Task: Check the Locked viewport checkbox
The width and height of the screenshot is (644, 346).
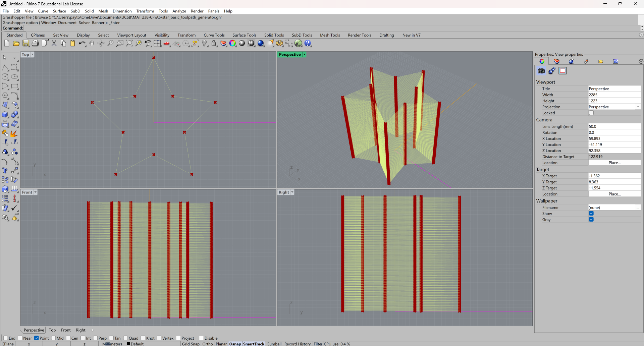Action: coord(591,113)
